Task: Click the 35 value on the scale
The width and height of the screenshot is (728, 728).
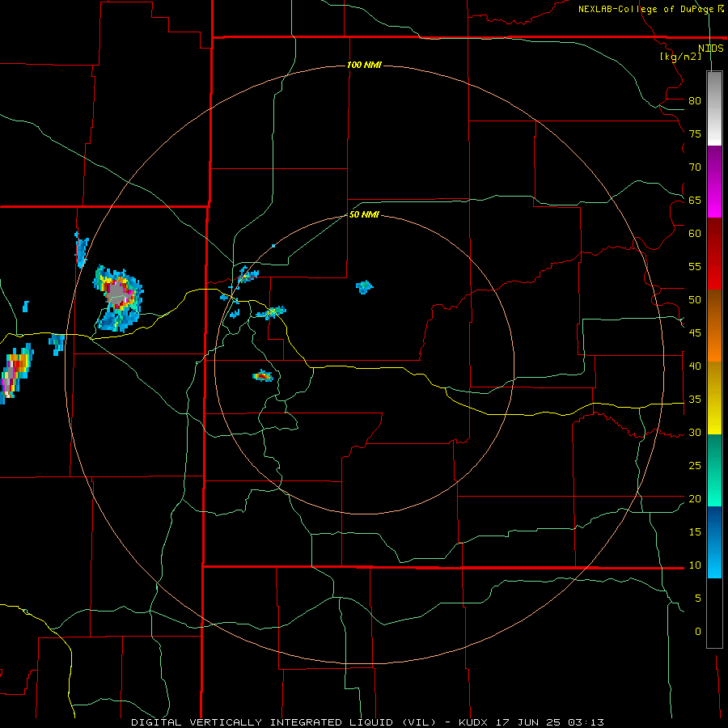Action: (695, 400)
